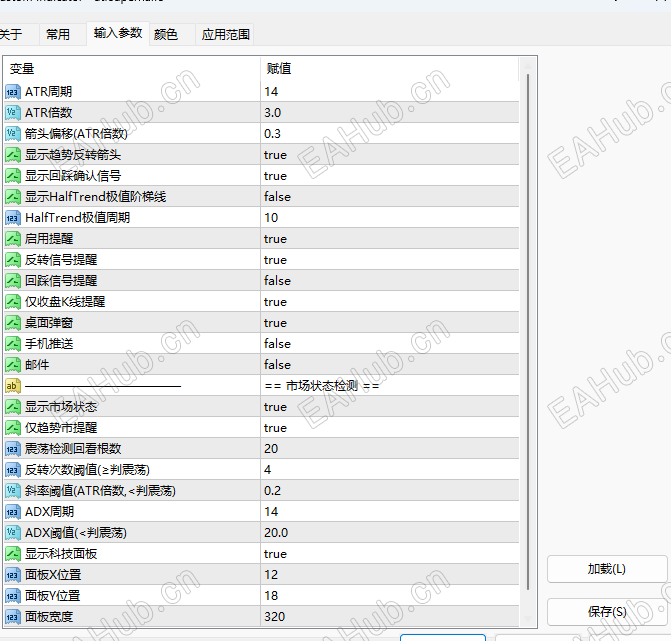Click the icon beside 显示市场状态
The width and height of the screenshot is (671, 641).
click(13, 407)
